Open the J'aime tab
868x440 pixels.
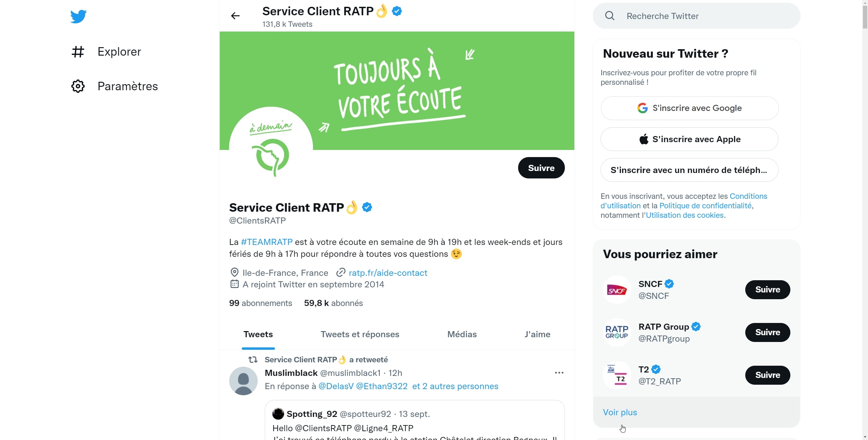coord(537,334)
